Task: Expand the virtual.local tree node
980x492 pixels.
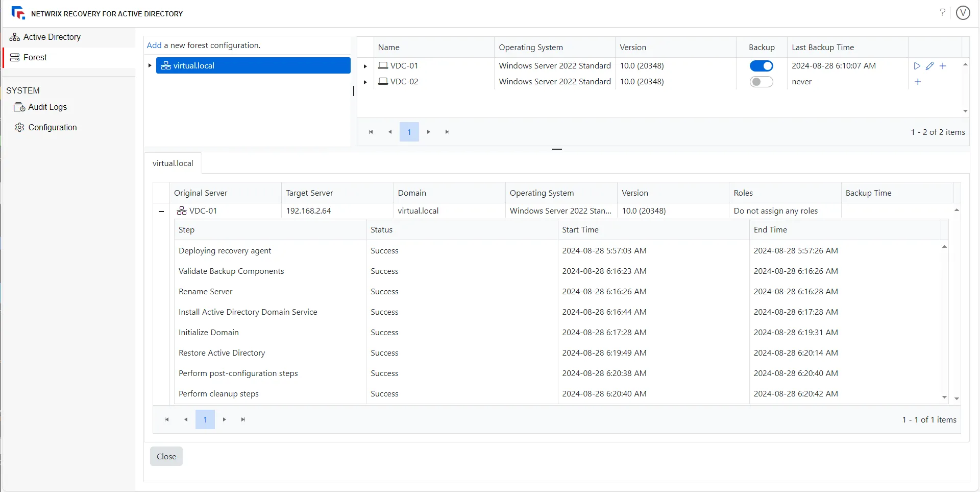Action: point(150,65)
